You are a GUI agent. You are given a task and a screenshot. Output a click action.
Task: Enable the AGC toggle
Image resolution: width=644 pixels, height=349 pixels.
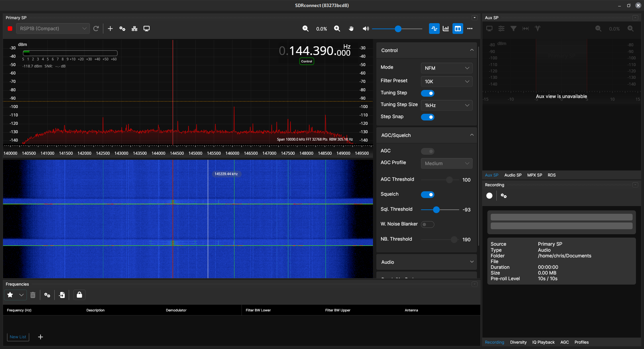428,151
